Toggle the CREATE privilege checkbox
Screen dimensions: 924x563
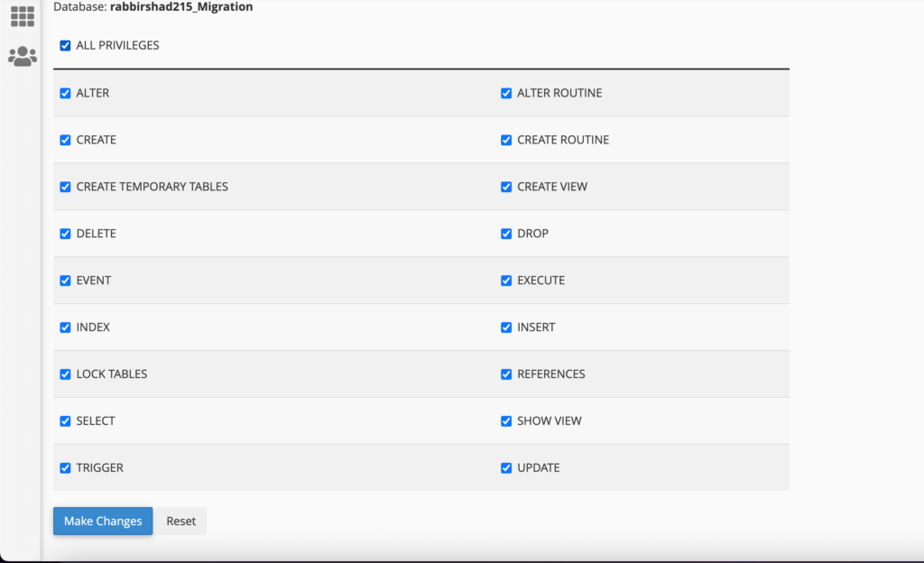click(65, 140)
